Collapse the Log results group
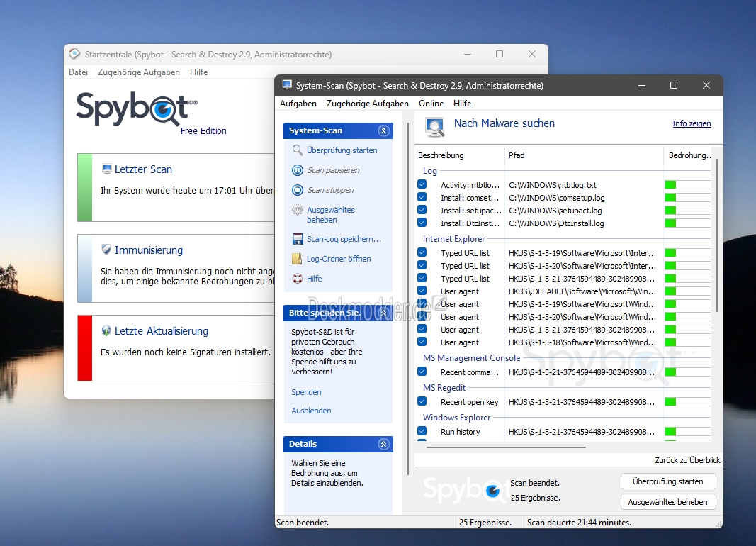 click(429, 171)
